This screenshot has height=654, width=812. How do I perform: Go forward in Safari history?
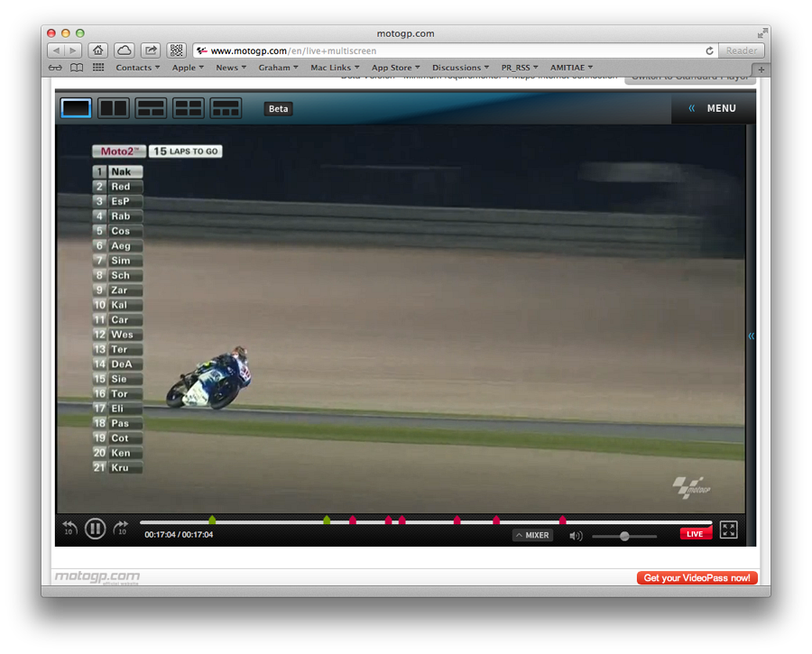[73, 51]
